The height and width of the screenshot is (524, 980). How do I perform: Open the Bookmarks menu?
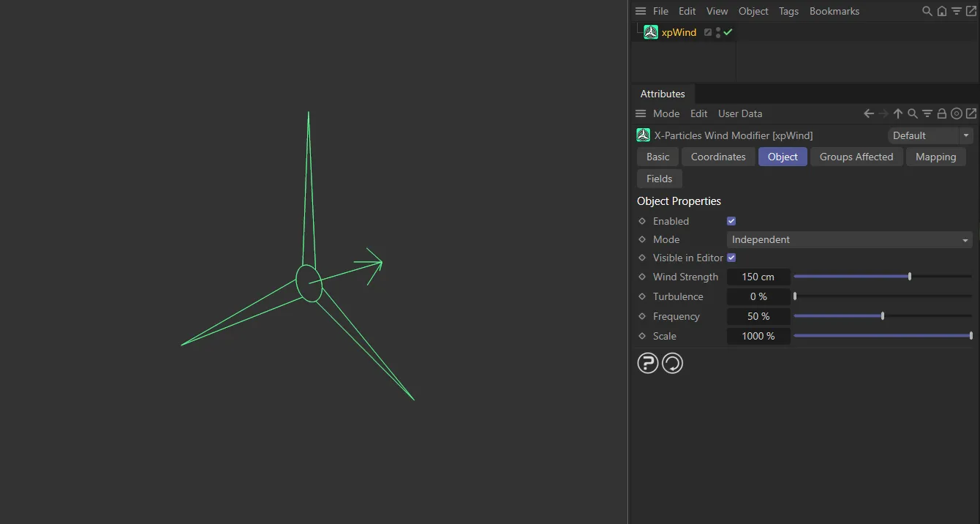834,11
